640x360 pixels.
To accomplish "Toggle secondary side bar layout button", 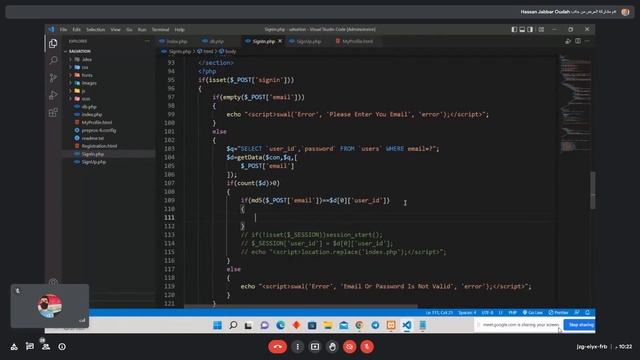I will (530, 29).
